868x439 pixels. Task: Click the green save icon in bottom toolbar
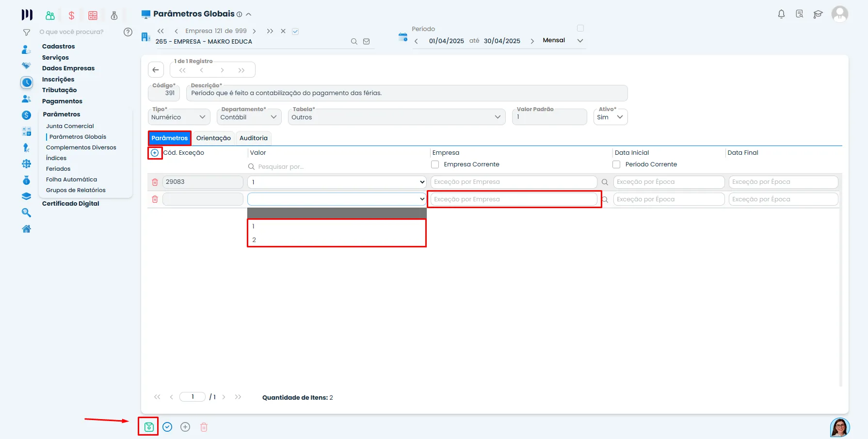click(x=149, y=427)
